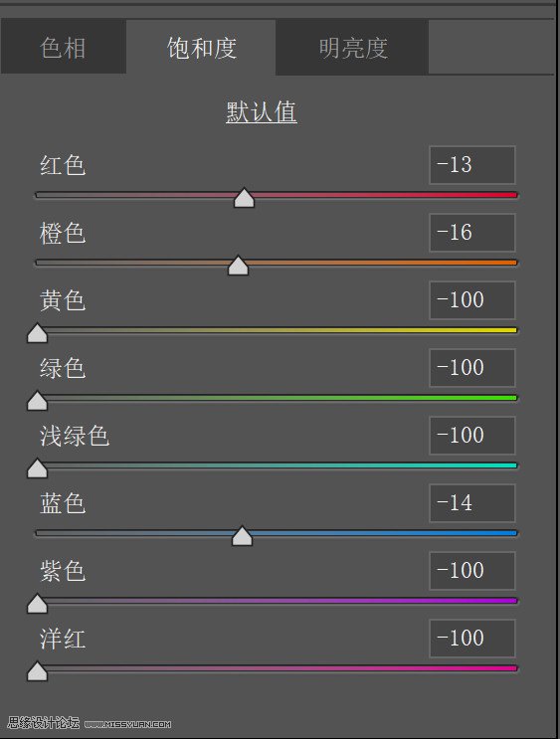Image resolution: width=560 pixels, height=739 pixels.
Task: Click the 浅绿色 slider handle
Action: click(37, 468)
